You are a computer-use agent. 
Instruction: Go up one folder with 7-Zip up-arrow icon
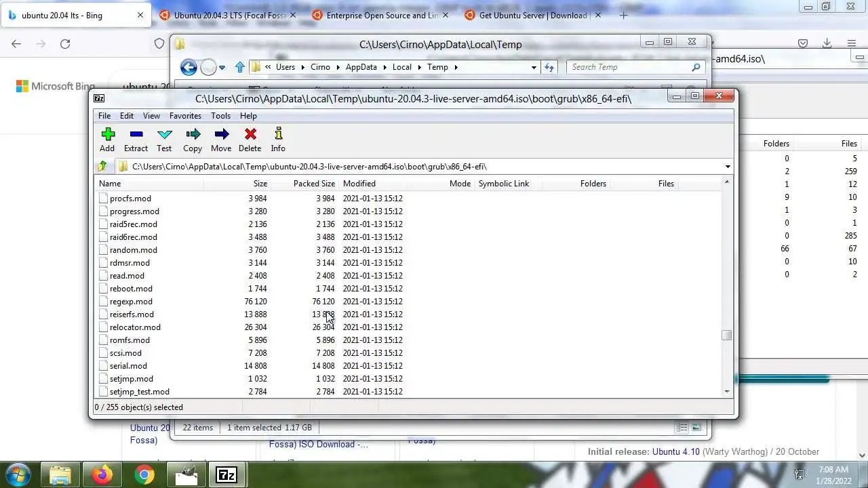pos(102,166)
